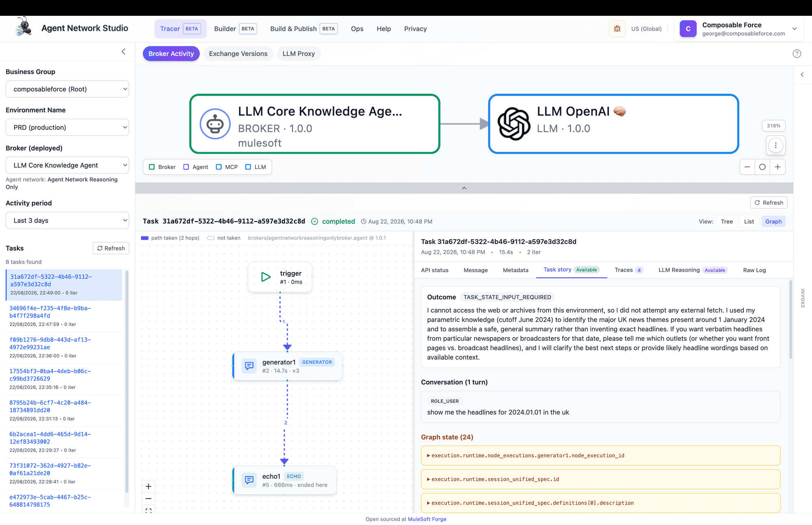
Task: Click the Tasks list scrollbar
Action: pos(127,382)
